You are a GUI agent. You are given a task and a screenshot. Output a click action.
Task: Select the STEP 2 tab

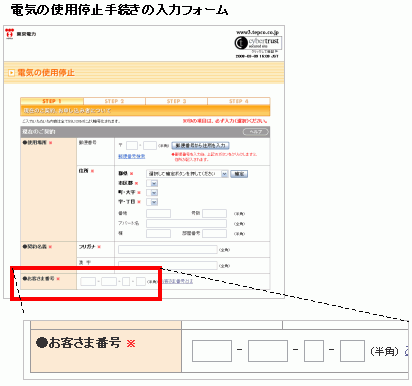[114, 101]
